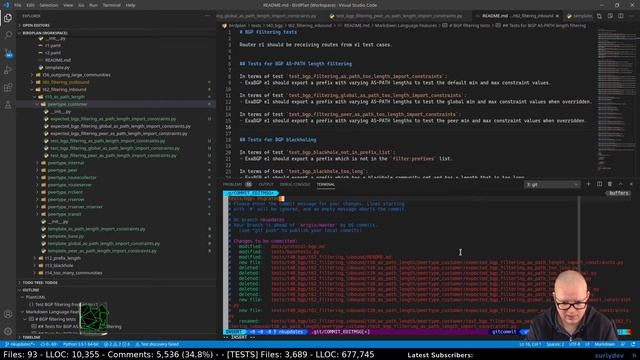The height and width of the screenshot is (360, 640).
Task: Click Markdown language mode in status bar
Action: 604,344
